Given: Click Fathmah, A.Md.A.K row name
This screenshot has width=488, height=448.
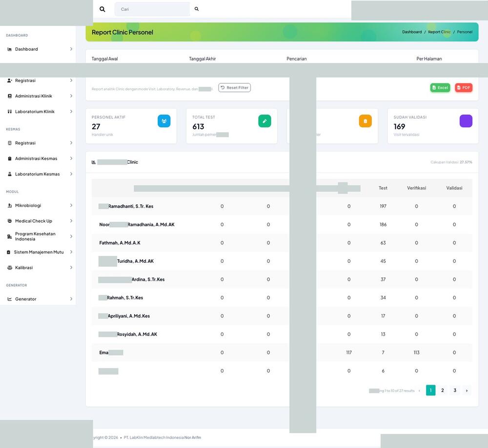Looking at the screenshot, I should coord(120,243).
